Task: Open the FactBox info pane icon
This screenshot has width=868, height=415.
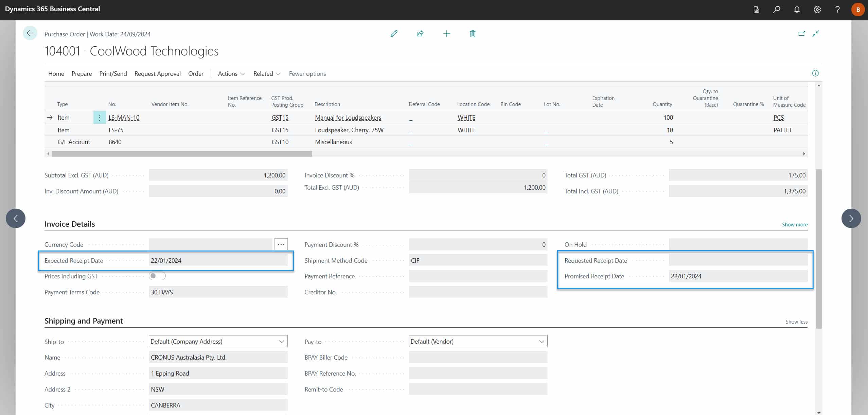Action: tap(815, 73)
